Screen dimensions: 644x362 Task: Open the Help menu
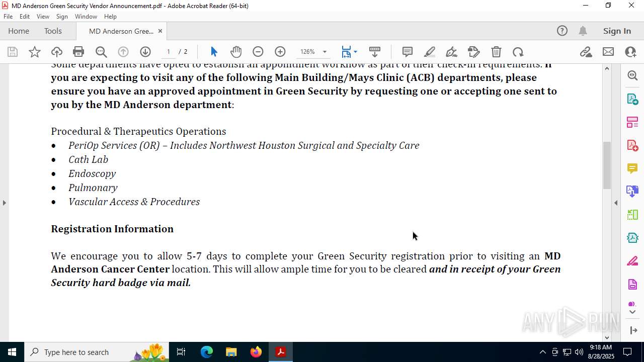click(x=110, y=17)
